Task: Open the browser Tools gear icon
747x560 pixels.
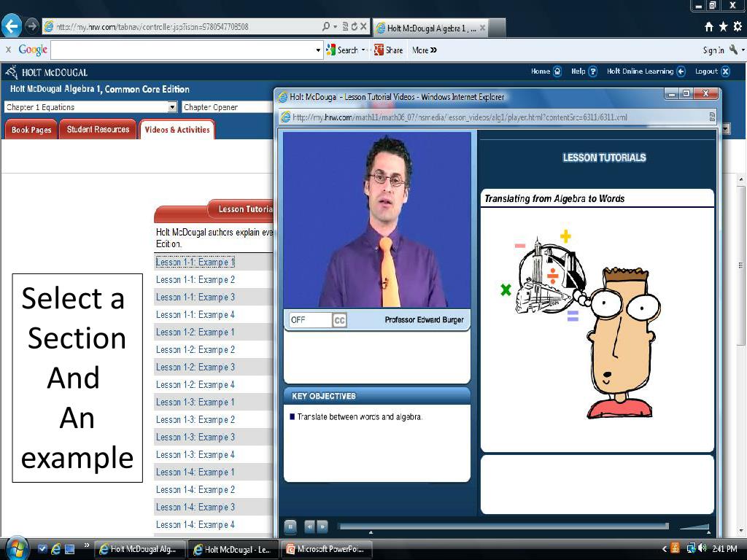Action: click(x=738, y=27)
